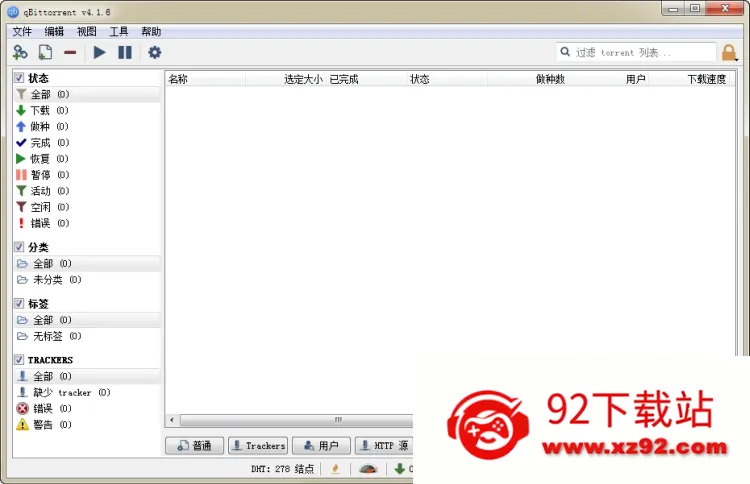Toggle the 分类 section checkbox

pos(19,247)
